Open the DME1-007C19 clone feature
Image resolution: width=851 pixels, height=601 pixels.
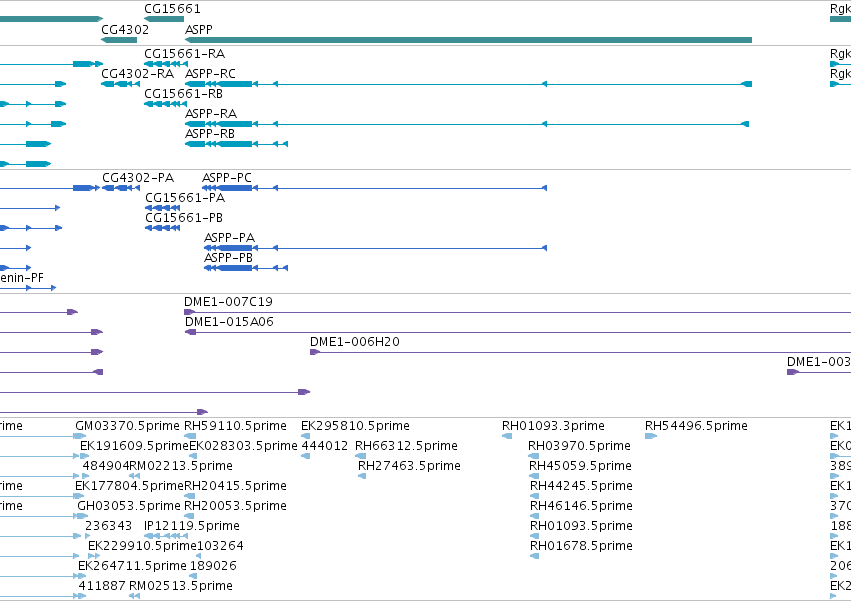point(517,313)
